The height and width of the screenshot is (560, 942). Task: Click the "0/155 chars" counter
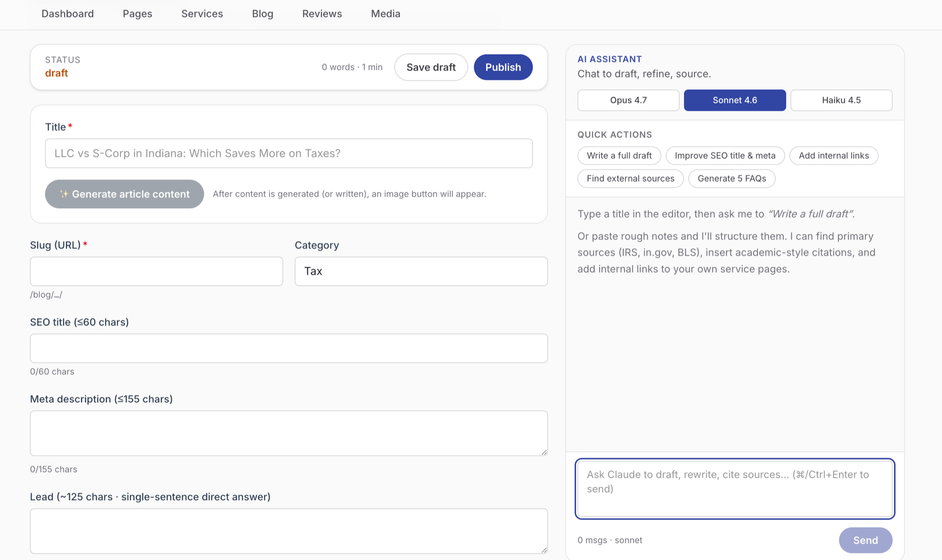[54, 469]
